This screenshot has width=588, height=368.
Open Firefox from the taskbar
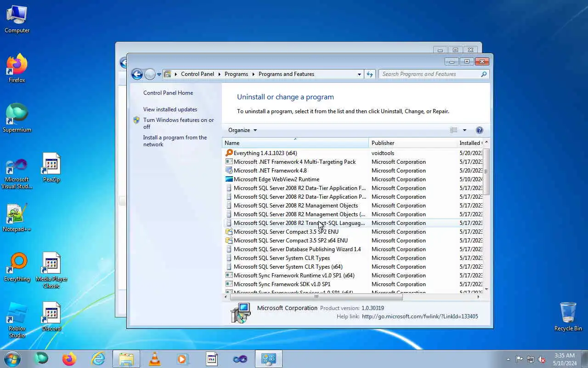click(69, 359)
